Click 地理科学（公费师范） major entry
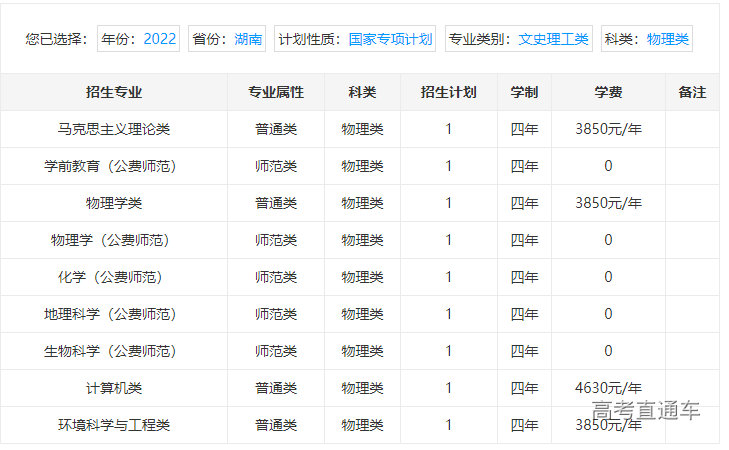 tap(114, 314)
